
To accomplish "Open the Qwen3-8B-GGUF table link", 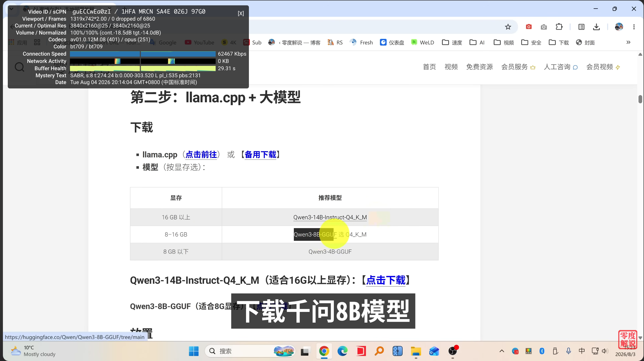I will coord(315,234).
